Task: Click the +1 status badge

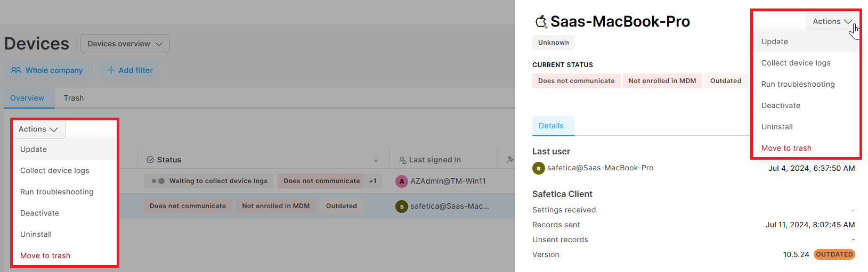Action: [373, 181]
